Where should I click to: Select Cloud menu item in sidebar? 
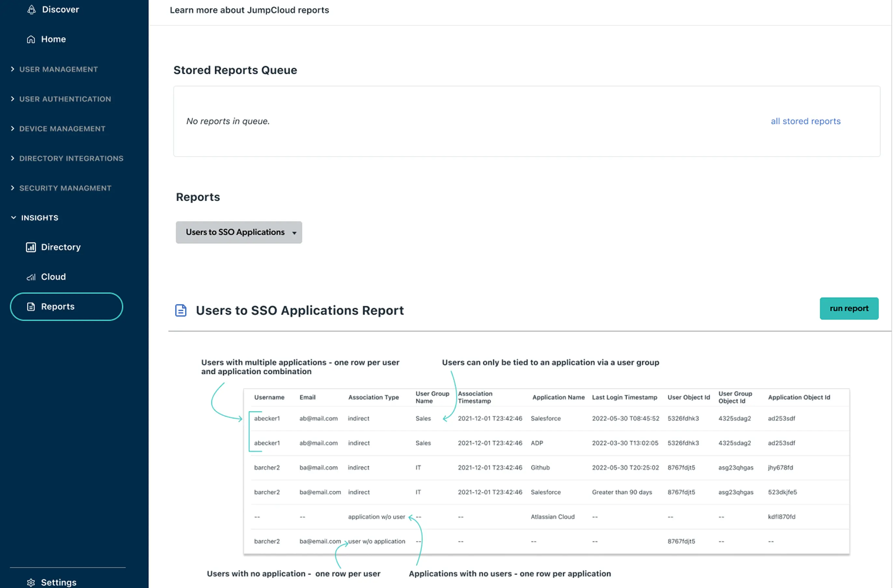(x=53, y=277)
